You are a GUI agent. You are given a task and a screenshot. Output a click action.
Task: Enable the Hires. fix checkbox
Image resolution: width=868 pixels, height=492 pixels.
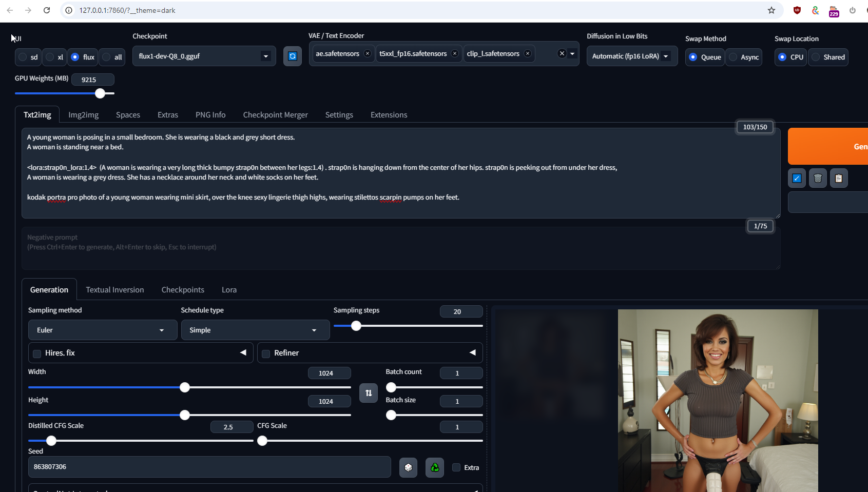coord(37,353)
